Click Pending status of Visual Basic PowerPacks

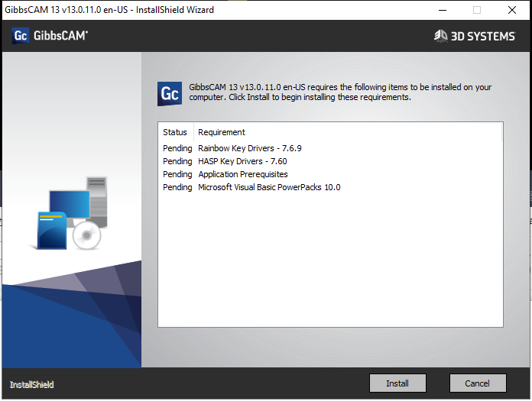(x=177, y=187)
